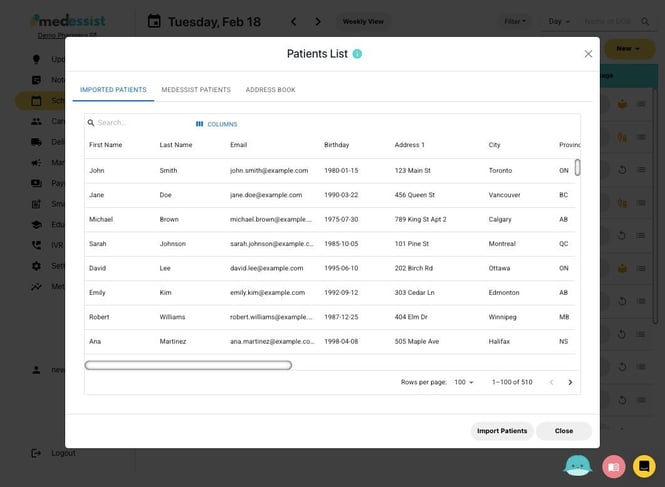This screenshot has height=487, width=665.
Task: Open the yellow chat widget icon
Action: [644, 466]
